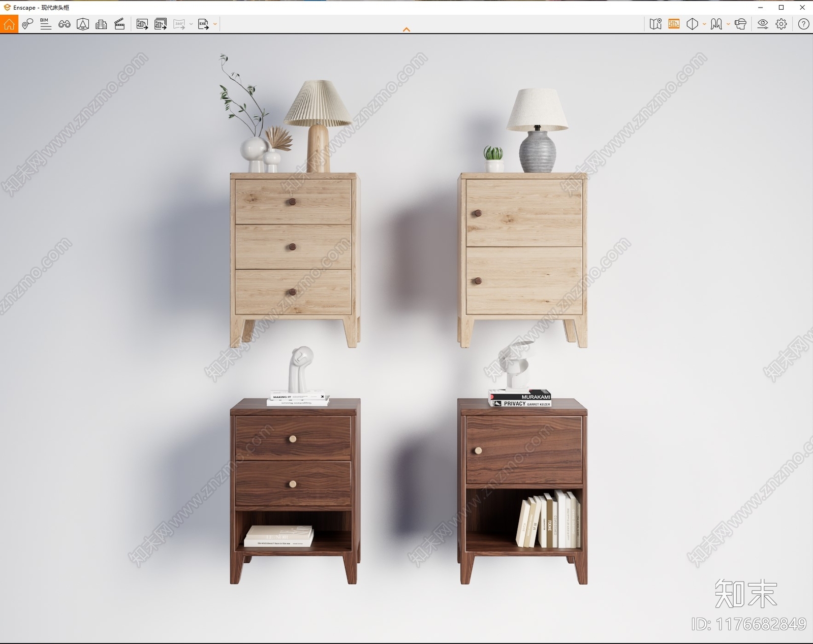The width and height of the screenshot is (813, 644).
Task: Toggle Safe Frame highlighted orange icon
Action: 674,24
